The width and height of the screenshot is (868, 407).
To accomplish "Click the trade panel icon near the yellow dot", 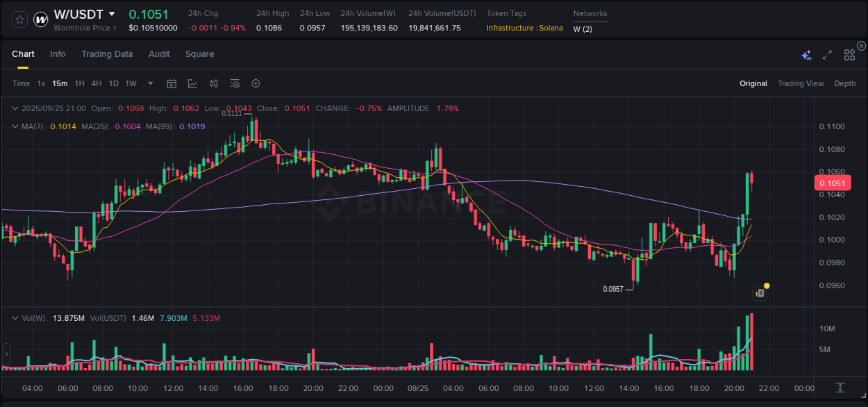I will click(x=759, y=293).
